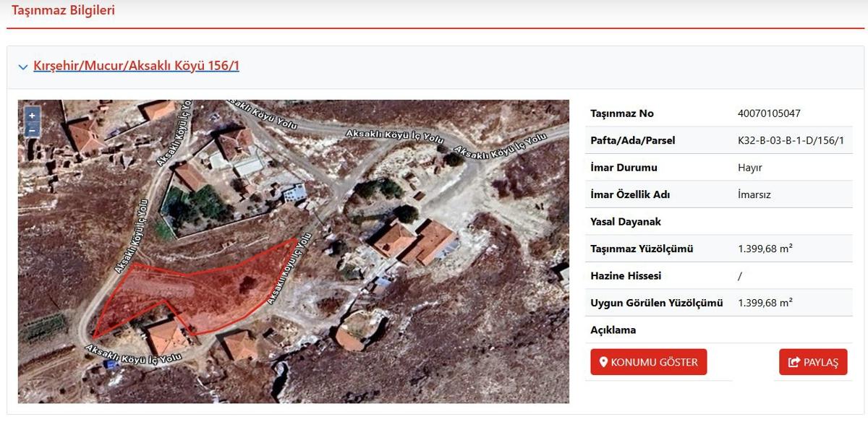The height and width of the screenshot is (422, 868).
Task: Click the Açıklama row label
Action: point(613,330)
